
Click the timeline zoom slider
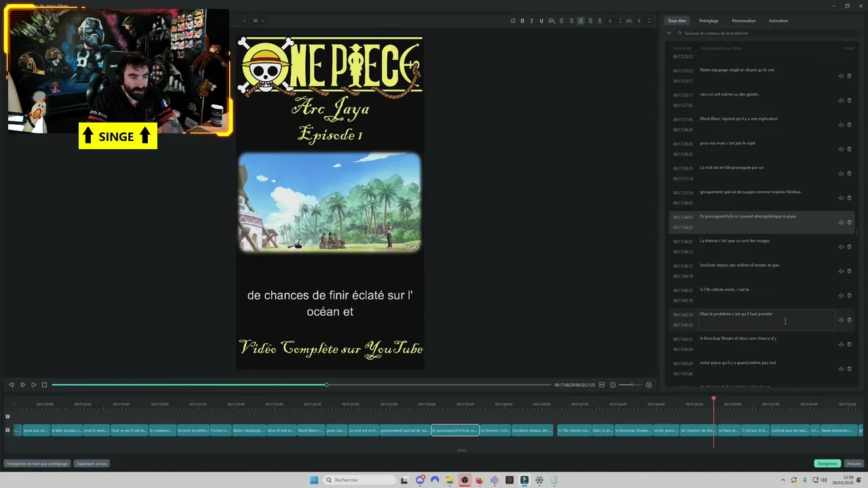point(631,385)
